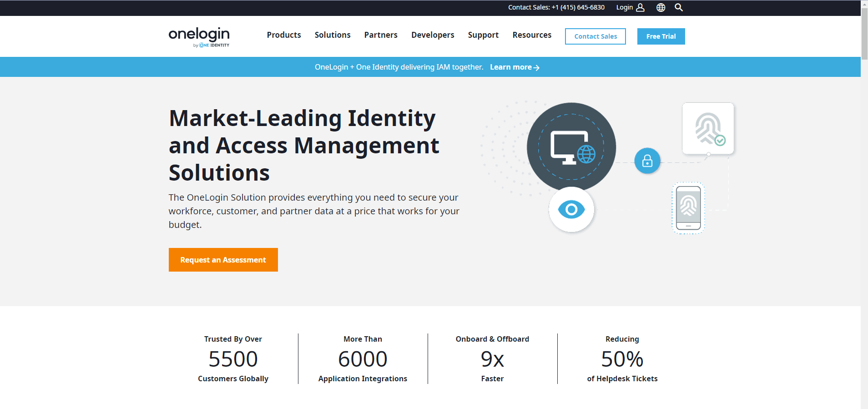The width and height of the screenshot is (868, 409).
Task: Click the eye icon in hero graphic
Action: pos(571,209)
